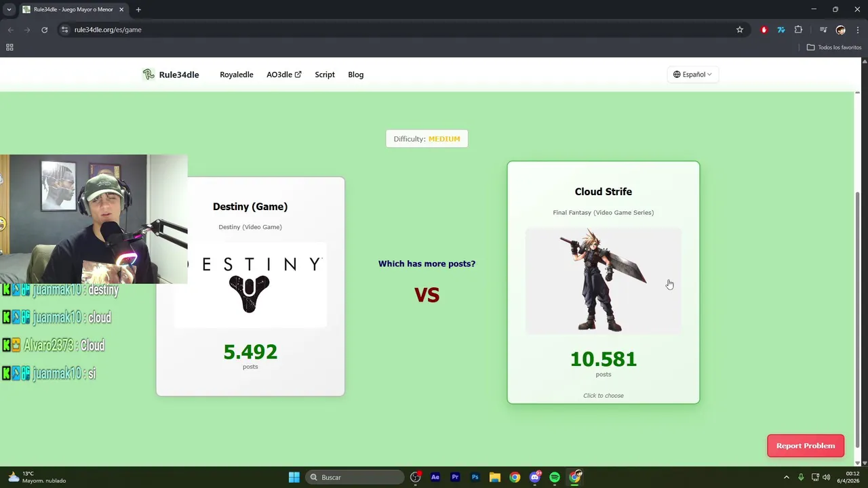
Task: Click the VS label between cards
Action: [x=427, y=295]
